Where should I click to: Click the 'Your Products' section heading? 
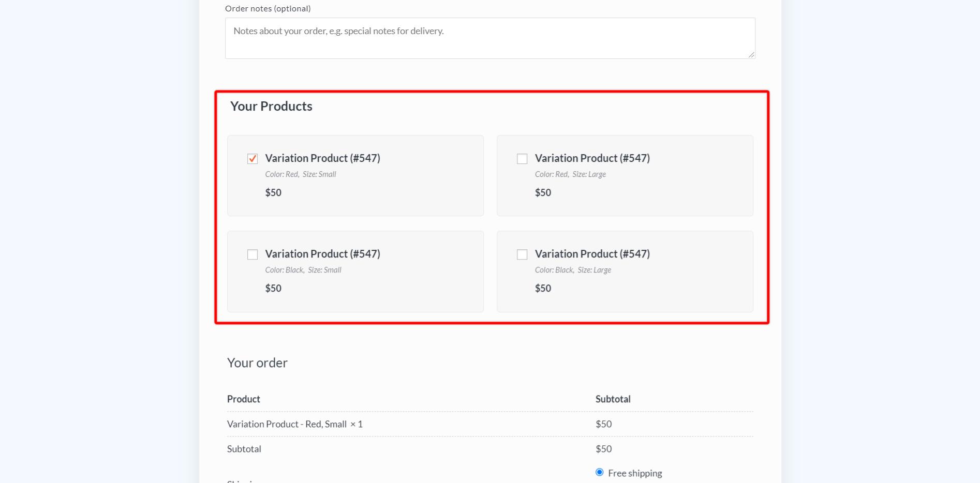coord(271,106)
